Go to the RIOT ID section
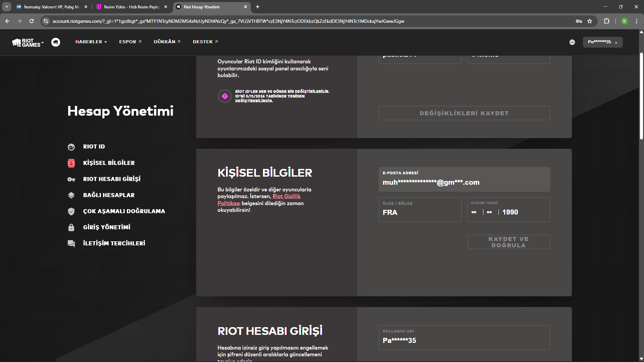This screenshot has height=362, width=644. 94,147
